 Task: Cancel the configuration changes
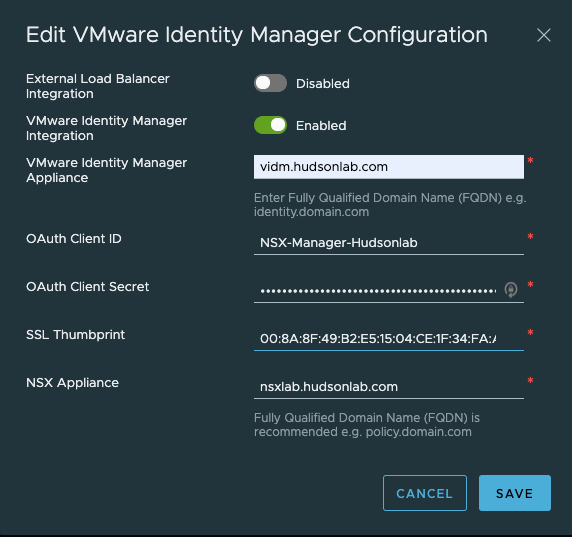tap(425, 493)
